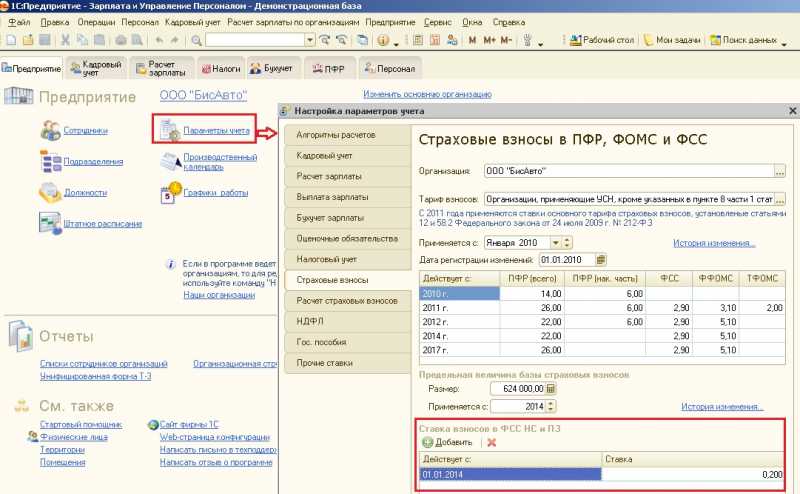Open Организация selection ellipsis button
Viewport: 800px width, 494px height.
coord(780,171)
